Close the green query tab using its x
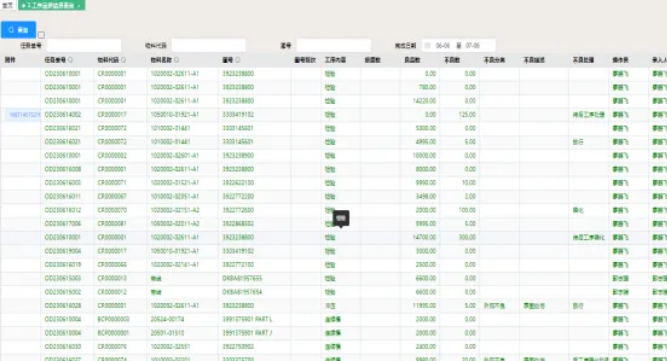The height and width of the screenshot is (361, 667). pos(79,6)
